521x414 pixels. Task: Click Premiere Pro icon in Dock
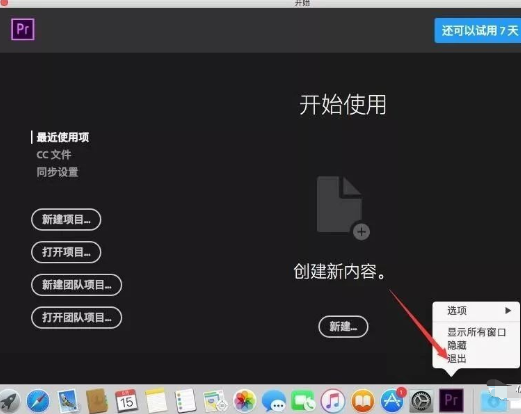[x=451, y=400]
